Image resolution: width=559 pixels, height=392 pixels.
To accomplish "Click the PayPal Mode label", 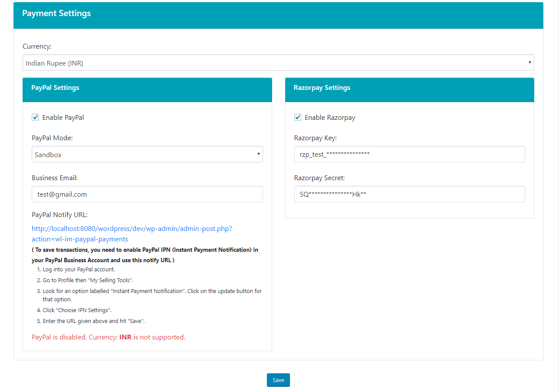I will [52, 138].
